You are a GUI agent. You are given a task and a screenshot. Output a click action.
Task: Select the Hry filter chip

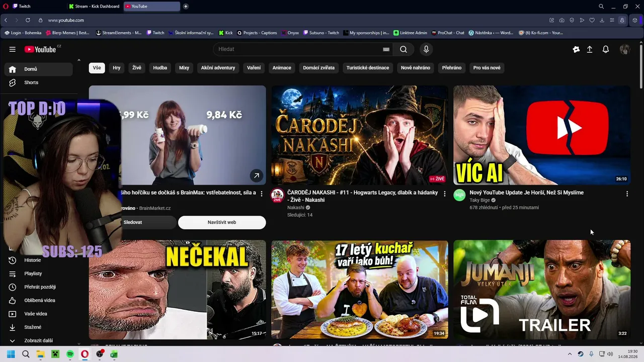point(117,68)
